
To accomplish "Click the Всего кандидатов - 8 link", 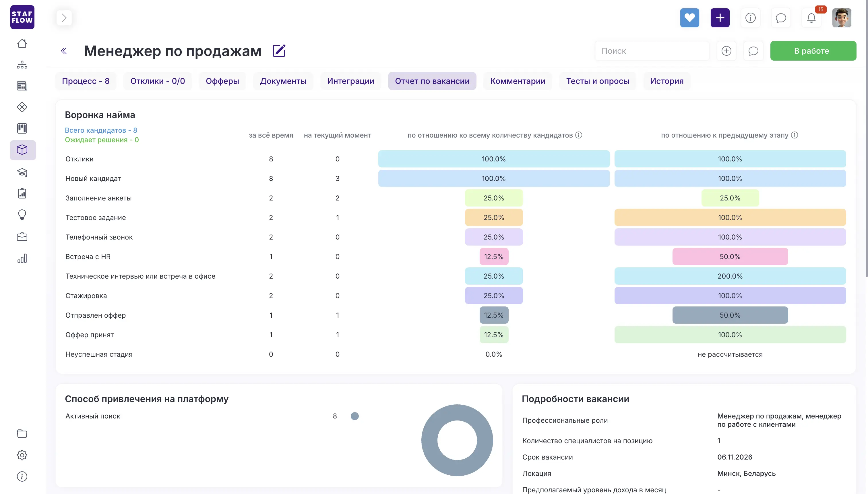I will [x=101, y=130].
